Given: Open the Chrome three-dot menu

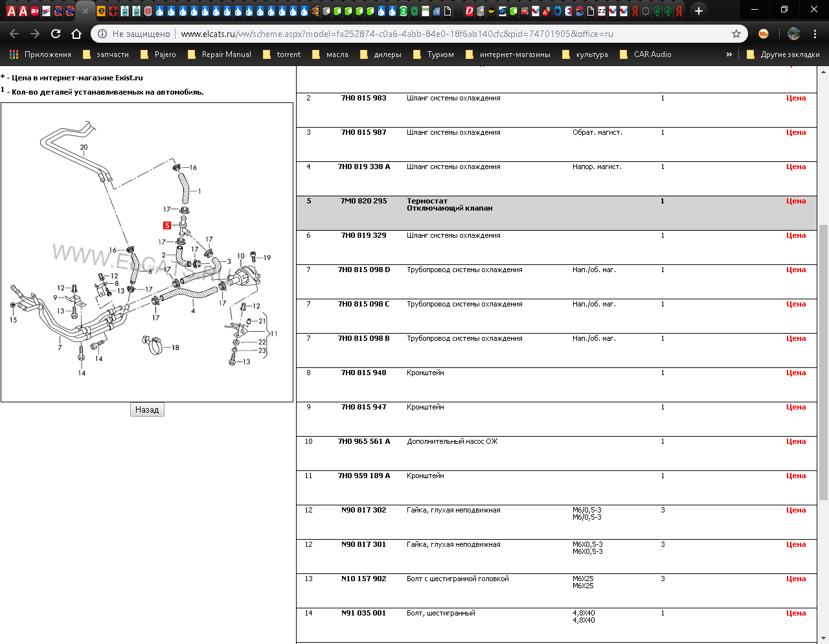Looking at the screenshot, I should click(815, 34).
